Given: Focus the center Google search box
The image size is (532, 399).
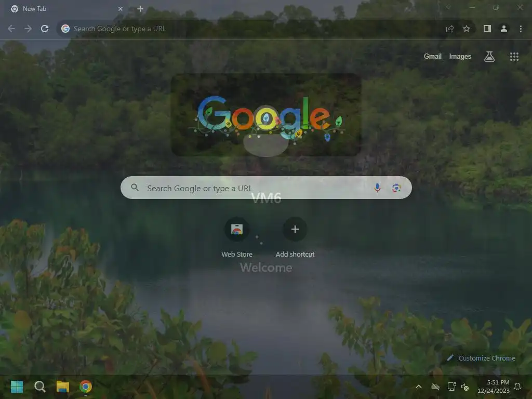Looking at the screenshot, I should pyautogui.click(x=266, y=188).
